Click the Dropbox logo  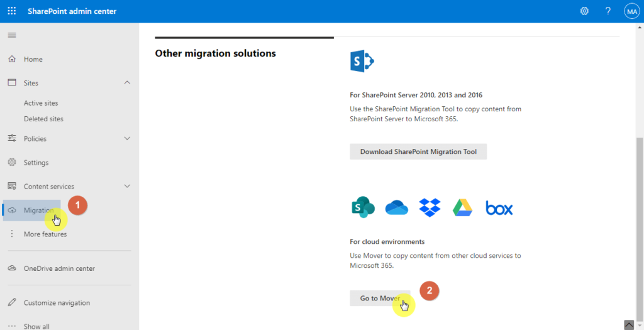(430, 207)
